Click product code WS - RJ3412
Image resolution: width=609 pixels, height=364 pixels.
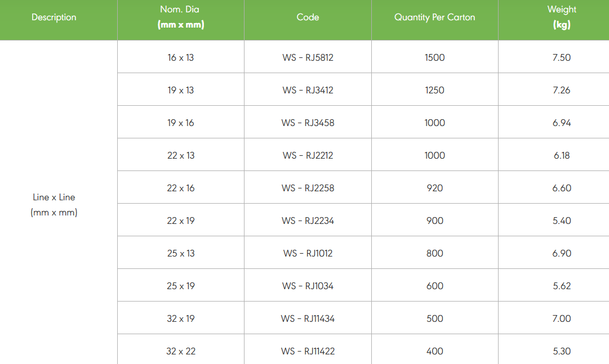(x=308, y=90)
